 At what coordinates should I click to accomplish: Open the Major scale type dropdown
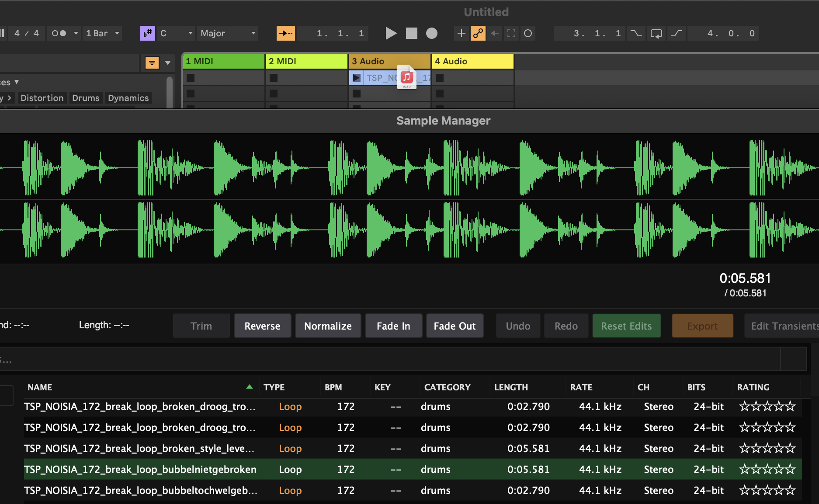point(227,33)
